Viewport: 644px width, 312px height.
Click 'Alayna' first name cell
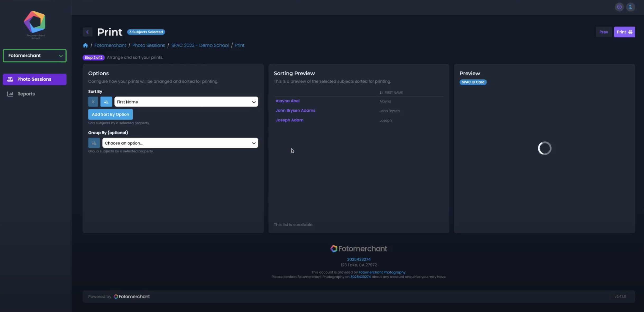click(385, 101)
